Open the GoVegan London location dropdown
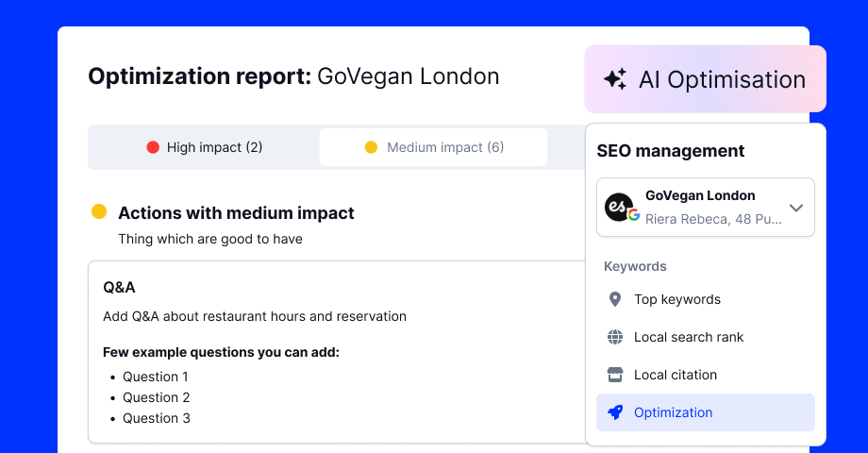 [705, 207]
